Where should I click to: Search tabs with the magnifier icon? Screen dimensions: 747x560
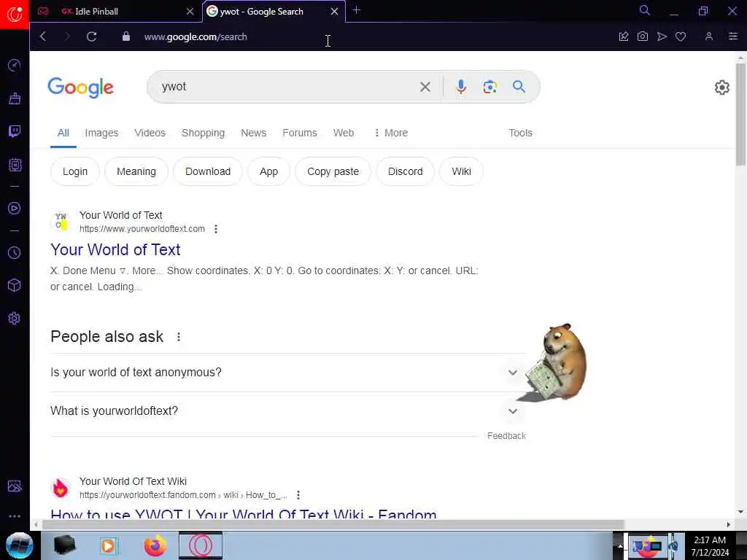(645, 10)
